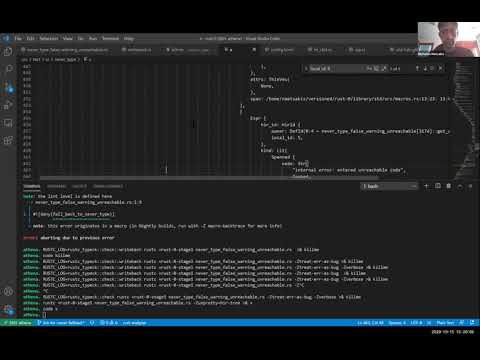The width and height of the screenshot is (480, 360).
Task: Open the Explorer view in activity bar
Action: 8,52
